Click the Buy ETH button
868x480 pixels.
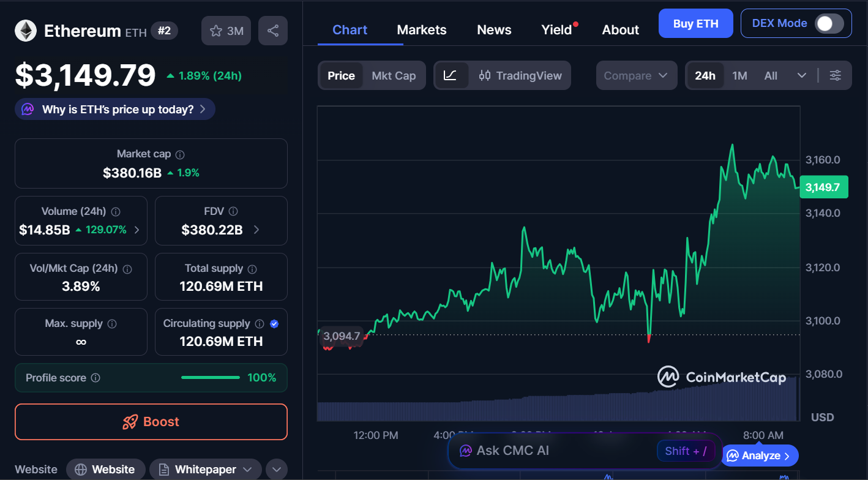tap(695, 23)
